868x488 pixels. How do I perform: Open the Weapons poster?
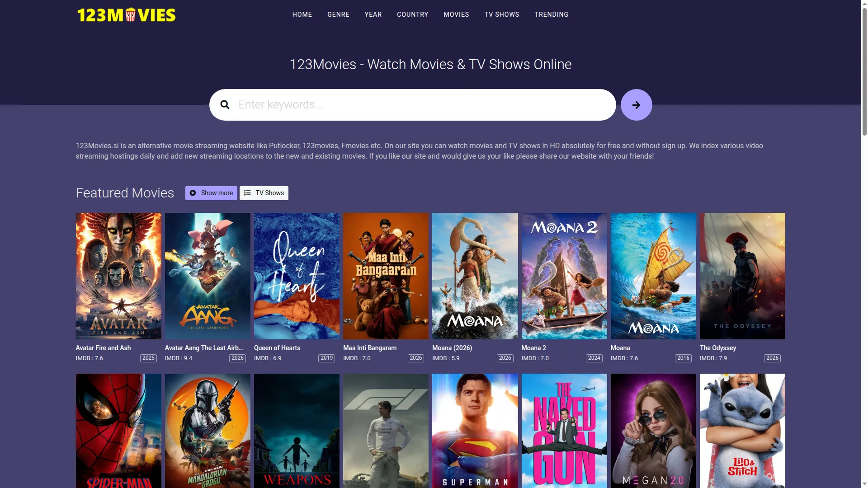tap(297, 431)
